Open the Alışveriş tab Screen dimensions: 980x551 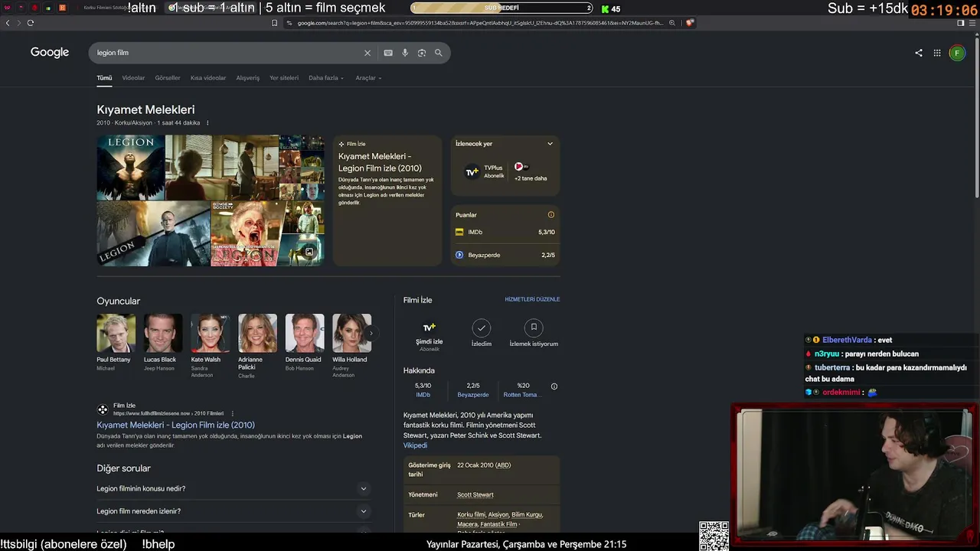pos(248,78)
